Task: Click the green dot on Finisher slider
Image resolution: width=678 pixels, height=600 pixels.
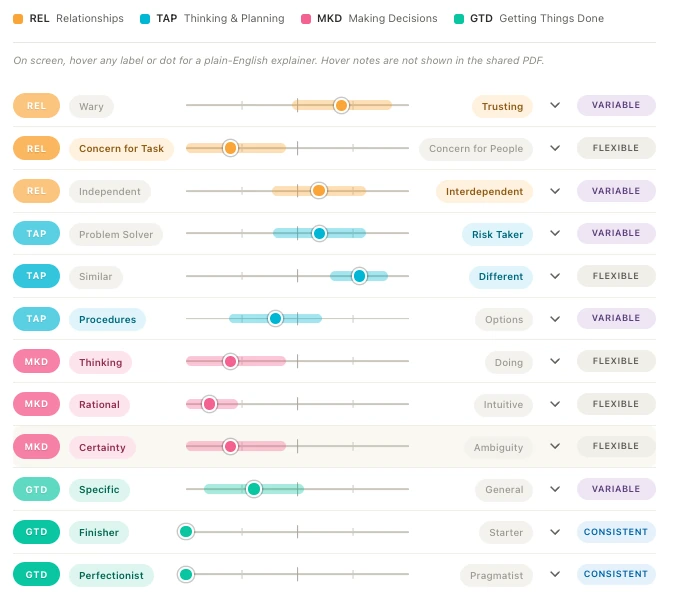Action: 186,532
